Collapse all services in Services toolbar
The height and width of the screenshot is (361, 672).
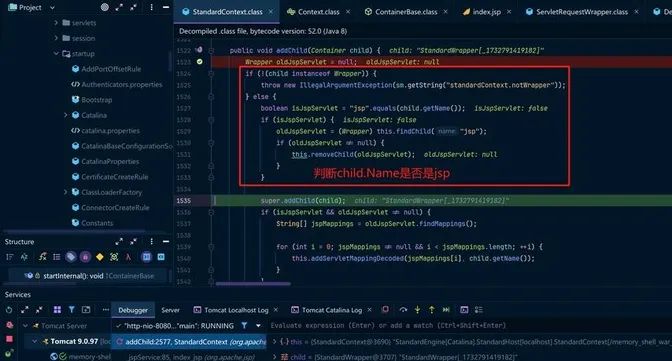(39, 310)
